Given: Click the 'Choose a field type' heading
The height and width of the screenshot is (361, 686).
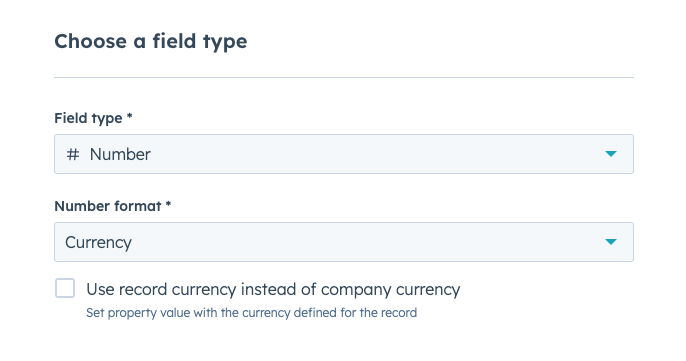Looking at the screenshot, I should pos(150,42).
